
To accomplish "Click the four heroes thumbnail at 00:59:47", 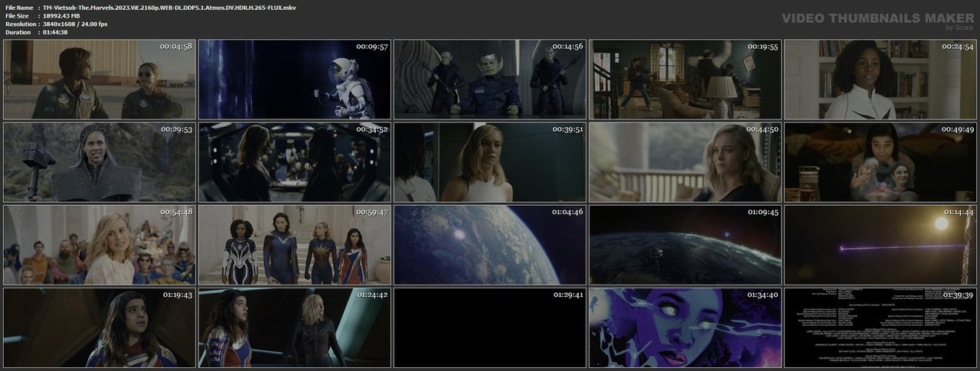I will click(x=294, y=244).
